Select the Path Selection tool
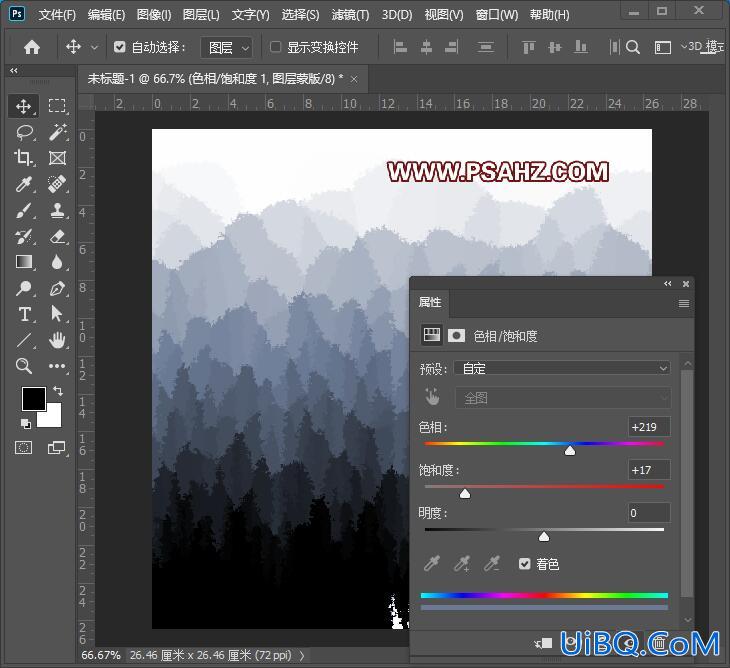 [57, 314]
